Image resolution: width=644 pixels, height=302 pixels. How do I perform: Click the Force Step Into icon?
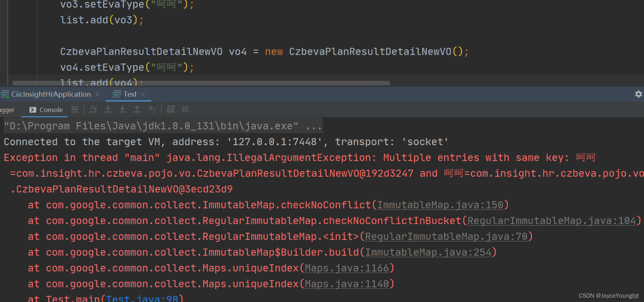[123, 109]
